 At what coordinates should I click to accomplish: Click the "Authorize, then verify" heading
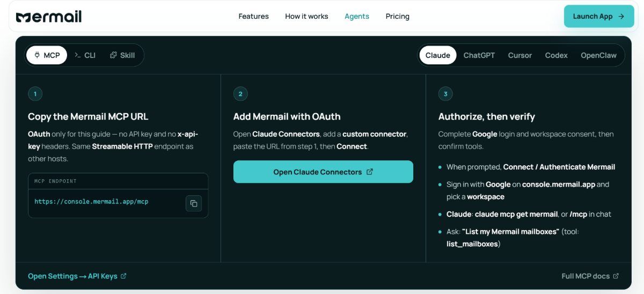click(x=487, y=116)
